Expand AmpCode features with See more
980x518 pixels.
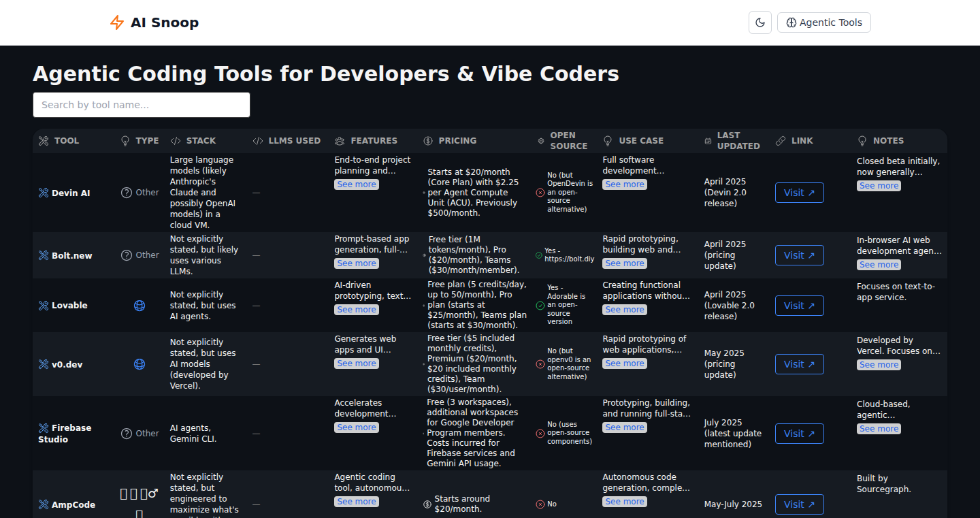pyautogui.click(x=357, y=502)
